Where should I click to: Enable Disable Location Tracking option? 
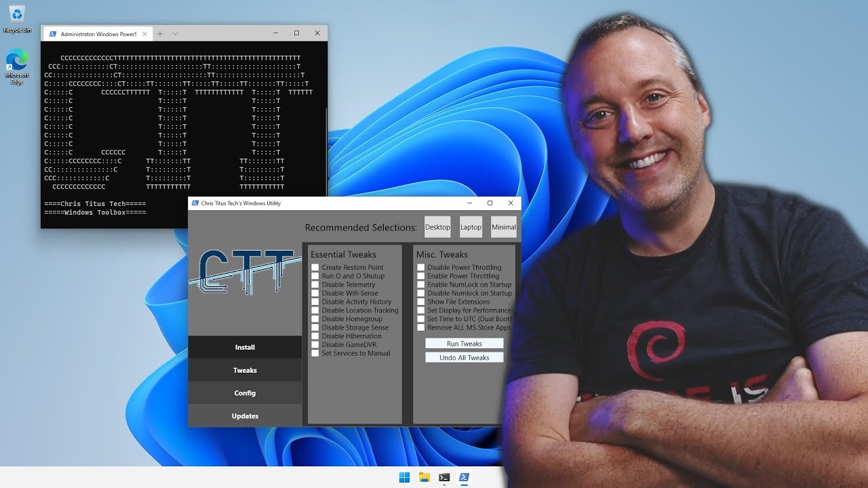pyautogui.click(x=315, y=310)
